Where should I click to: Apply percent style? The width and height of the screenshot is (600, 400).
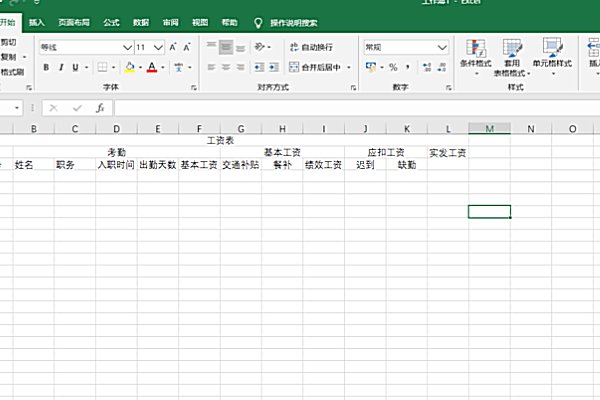coord(393,67)
